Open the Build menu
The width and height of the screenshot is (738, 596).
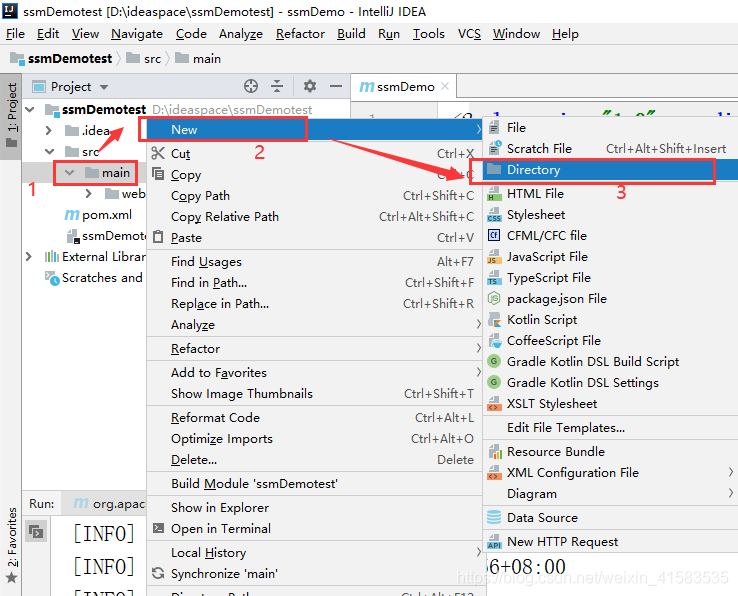click(x=351, y=34)
